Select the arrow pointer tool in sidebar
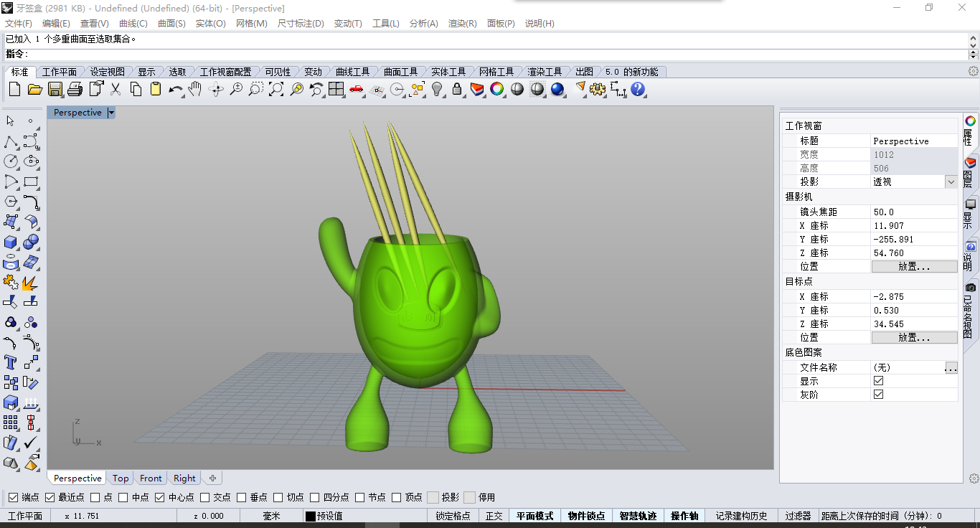 [x=11, y=121]
